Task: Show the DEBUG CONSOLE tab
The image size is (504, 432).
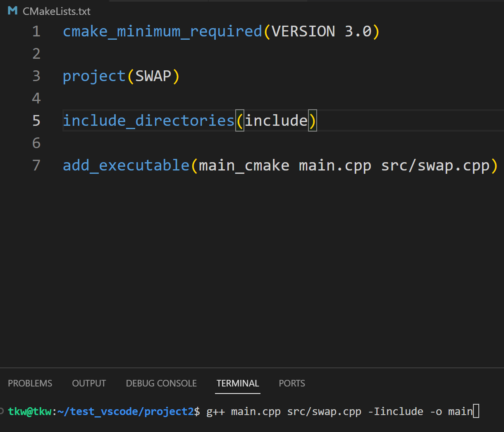Action: (161, 383)
